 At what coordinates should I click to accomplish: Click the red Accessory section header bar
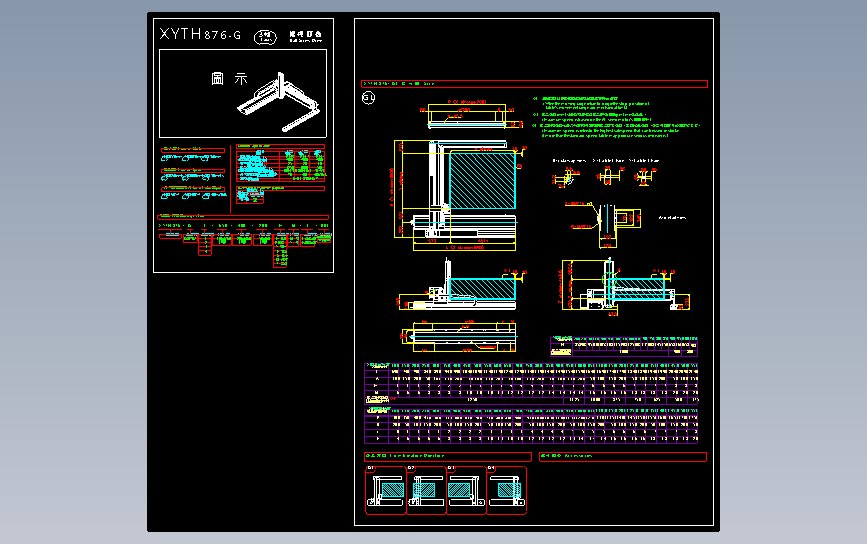[623, 456]
